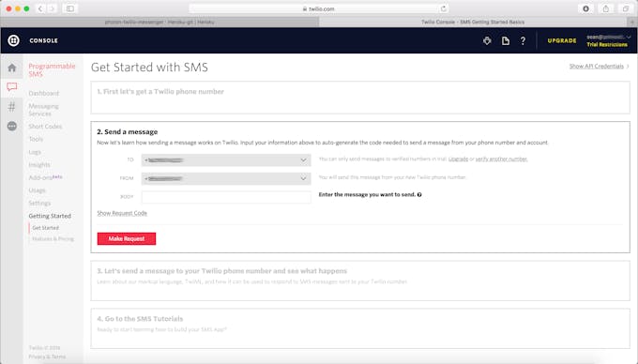Switch to the Heroku browser tab
The width and height of the screenshot is (638, 364).
(x=159, y=22)
